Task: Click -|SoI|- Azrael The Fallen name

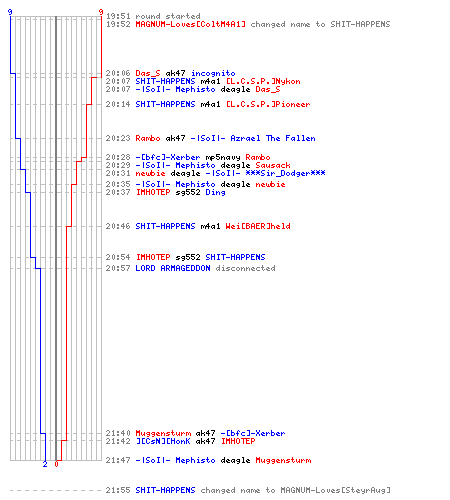Action: click(x=253, y=138)
